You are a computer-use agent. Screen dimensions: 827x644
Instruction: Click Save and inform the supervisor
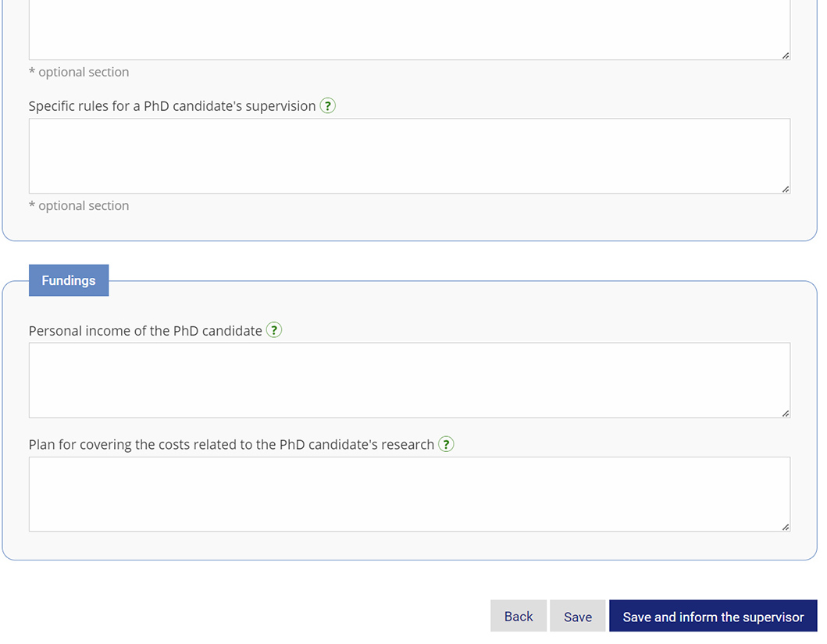coord(713,616)
